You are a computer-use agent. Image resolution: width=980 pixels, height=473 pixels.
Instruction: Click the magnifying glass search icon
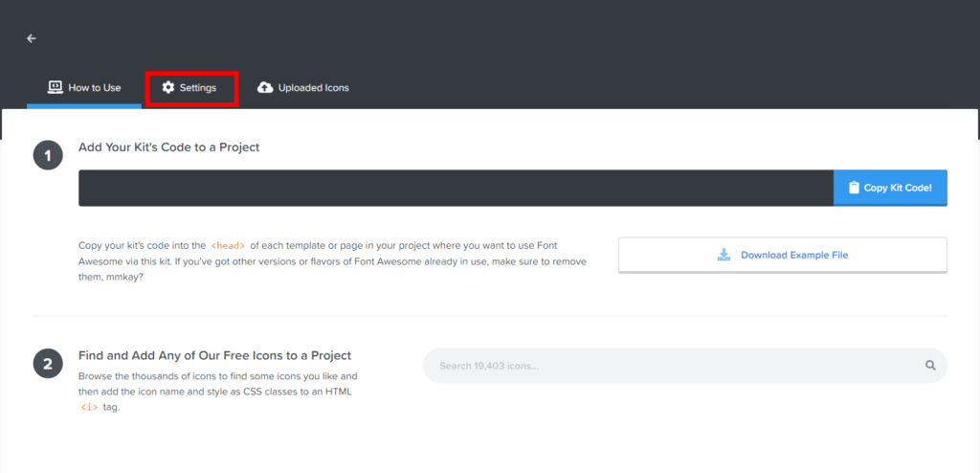pos(930,366)
